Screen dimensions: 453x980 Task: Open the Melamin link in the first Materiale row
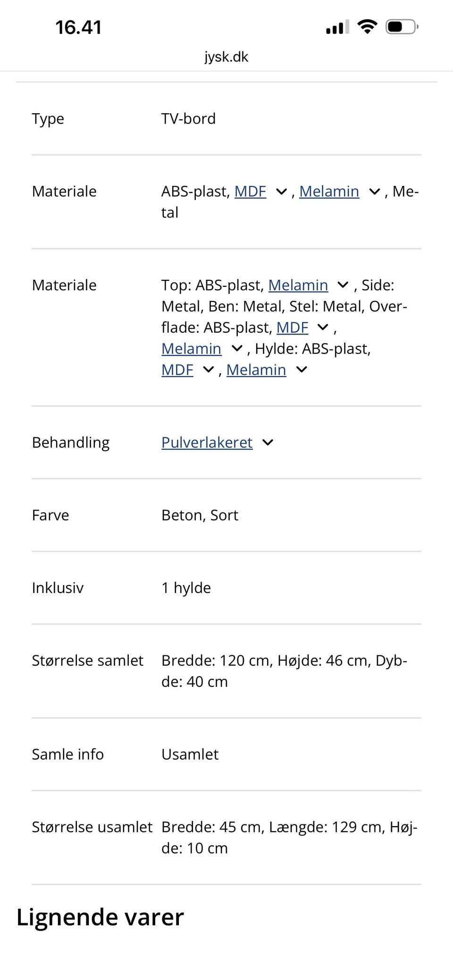(329, 192)
